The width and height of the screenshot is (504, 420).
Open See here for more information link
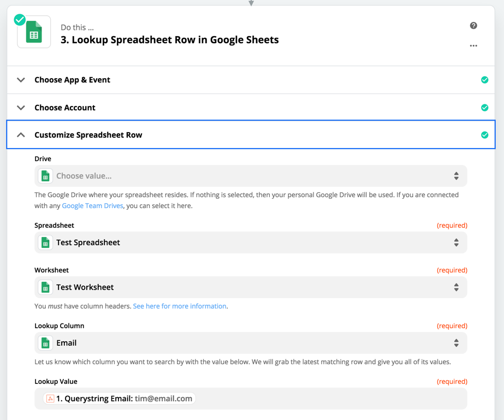pos(180,306)
